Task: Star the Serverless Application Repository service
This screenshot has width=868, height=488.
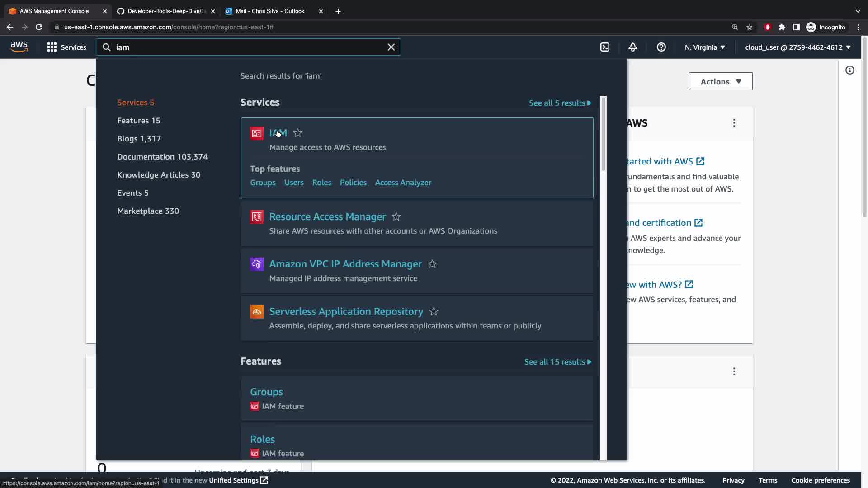Action: [434, 311]
